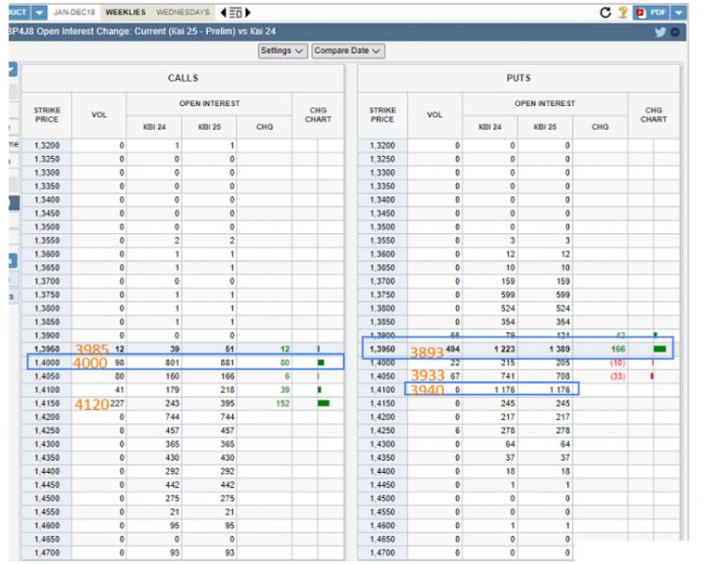Open the expiration list icon between arrows
Screen dimensions: 728x564
click(235, 12)
